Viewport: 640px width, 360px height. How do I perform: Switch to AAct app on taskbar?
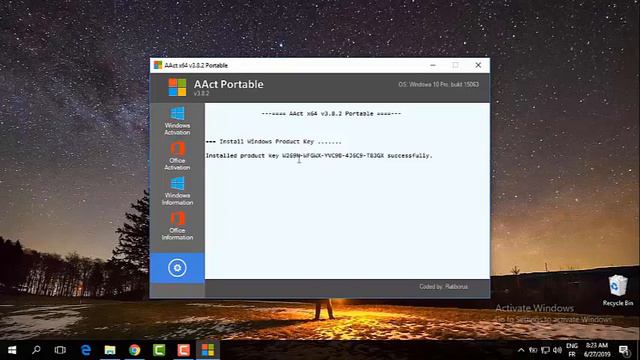pos(208,350)
